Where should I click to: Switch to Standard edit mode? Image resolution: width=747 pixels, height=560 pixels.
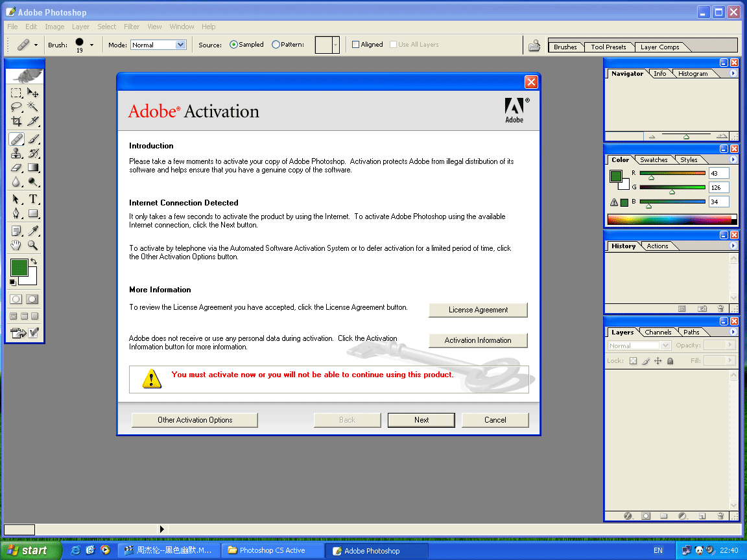pos(16,299)
